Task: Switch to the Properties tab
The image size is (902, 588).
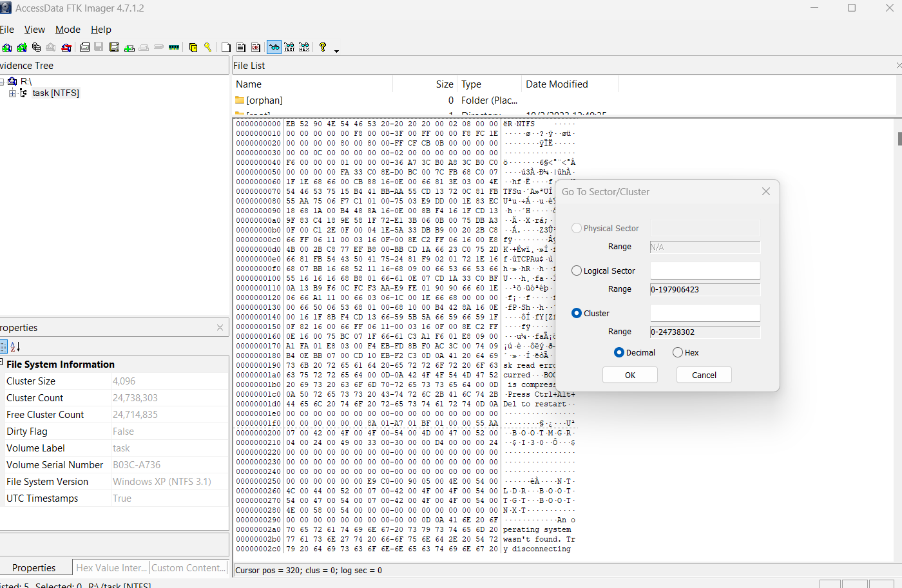Action: tap(34, 567)
